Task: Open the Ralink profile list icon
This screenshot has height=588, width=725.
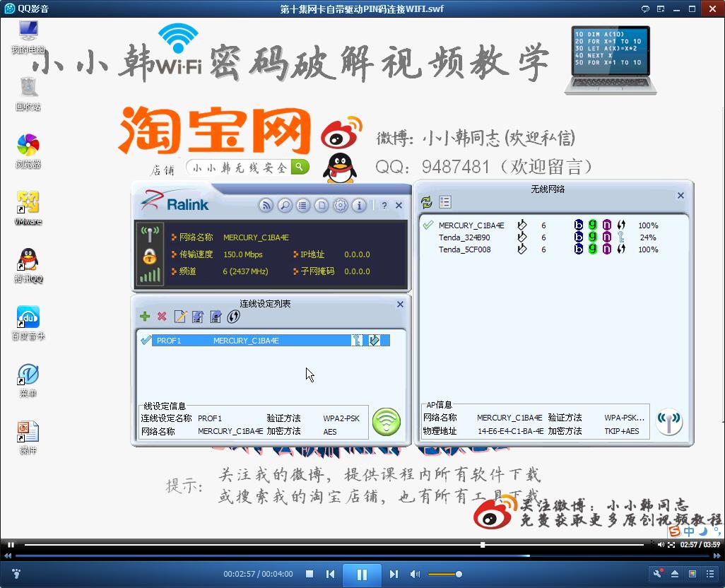Action: pos(303,205)
